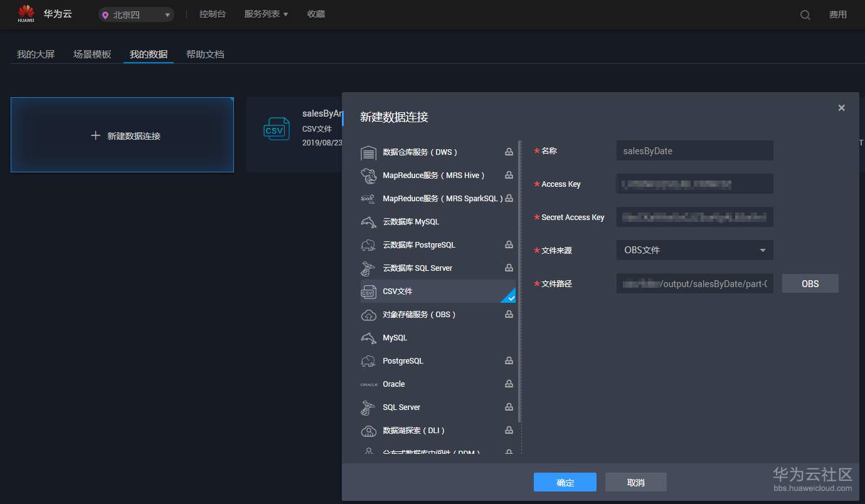Click lock icon next to Oracle

coord(509,384)
